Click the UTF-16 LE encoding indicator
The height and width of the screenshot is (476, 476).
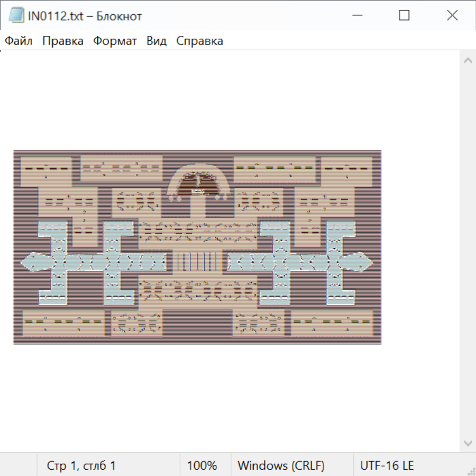tap(387, 466)
